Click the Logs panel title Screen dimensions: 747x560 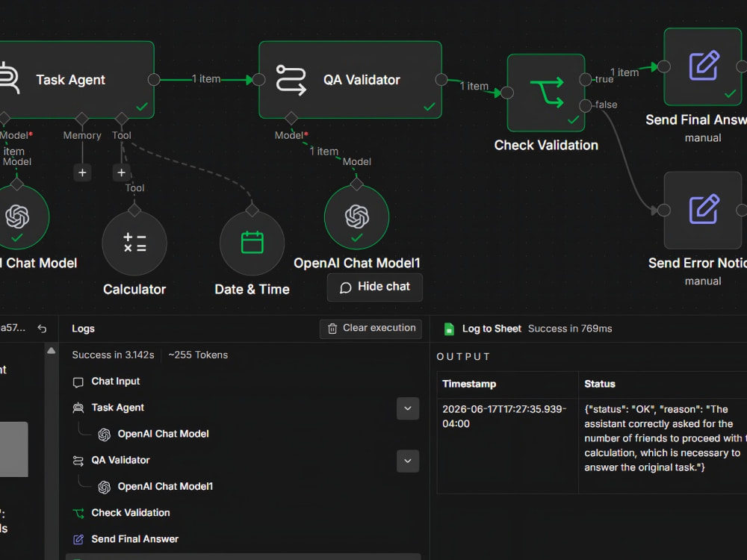84,329
